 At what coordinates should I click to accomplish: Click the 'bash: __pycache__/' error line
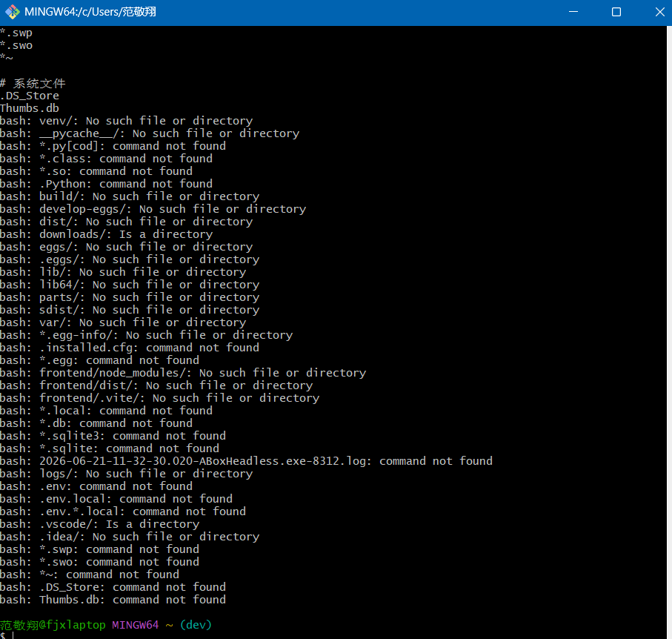tap(150, 133)
